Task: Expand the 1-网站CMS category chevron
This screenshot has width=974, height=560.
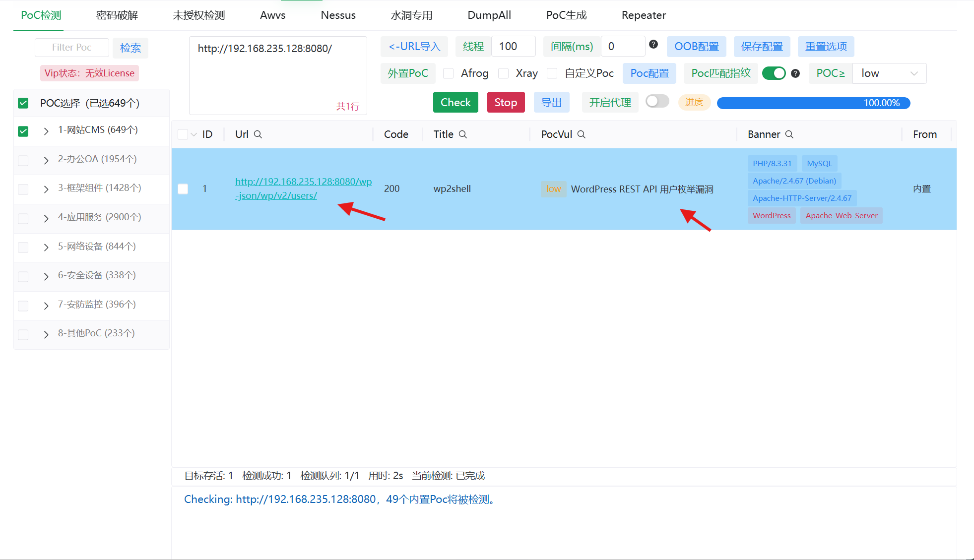Action: (x=46, y=131)
